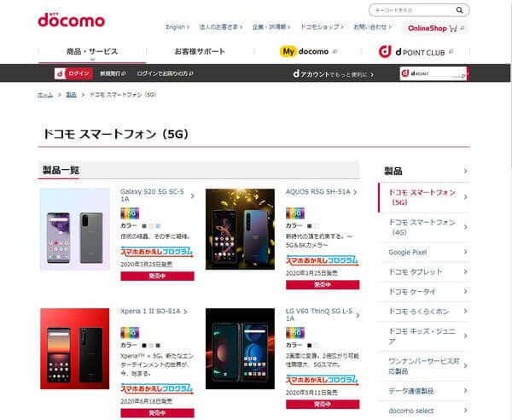Expand the 商品・サービス menu
This screenshot has height=420, width=512.
coord(92,51)
